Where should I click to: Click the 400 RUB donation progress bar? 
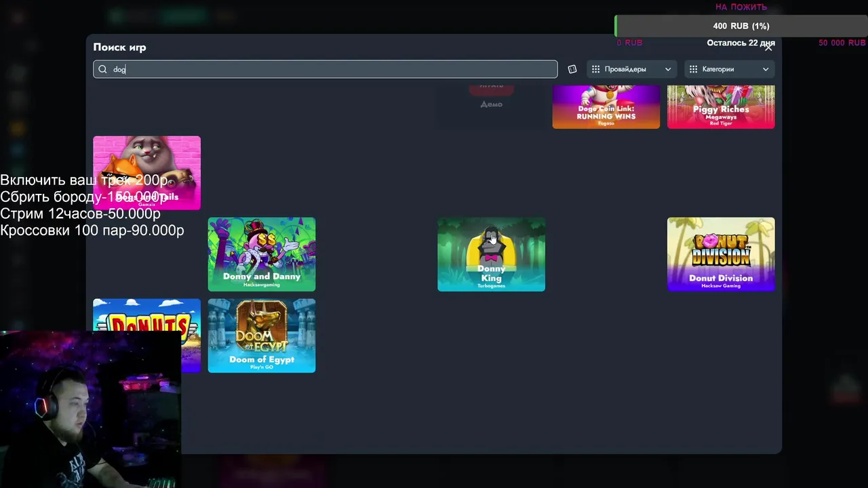(x=741, y=26)
